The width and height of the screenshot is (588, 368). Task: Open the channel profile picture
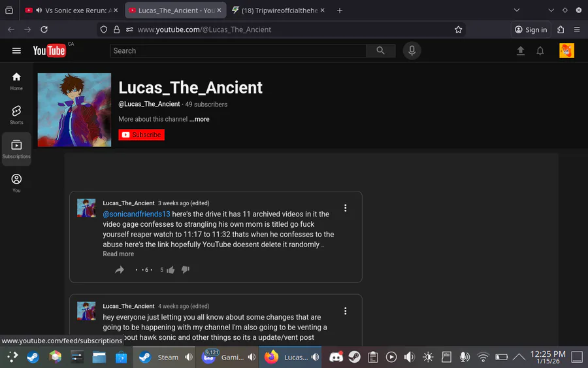pyautogui.click(x=74, y=110)
